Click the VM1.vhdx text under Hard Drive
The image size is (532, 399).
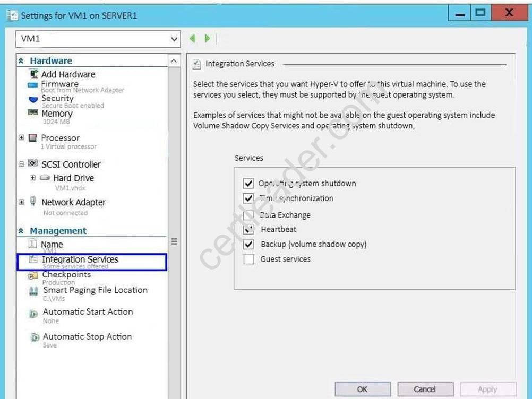(70, 188)
